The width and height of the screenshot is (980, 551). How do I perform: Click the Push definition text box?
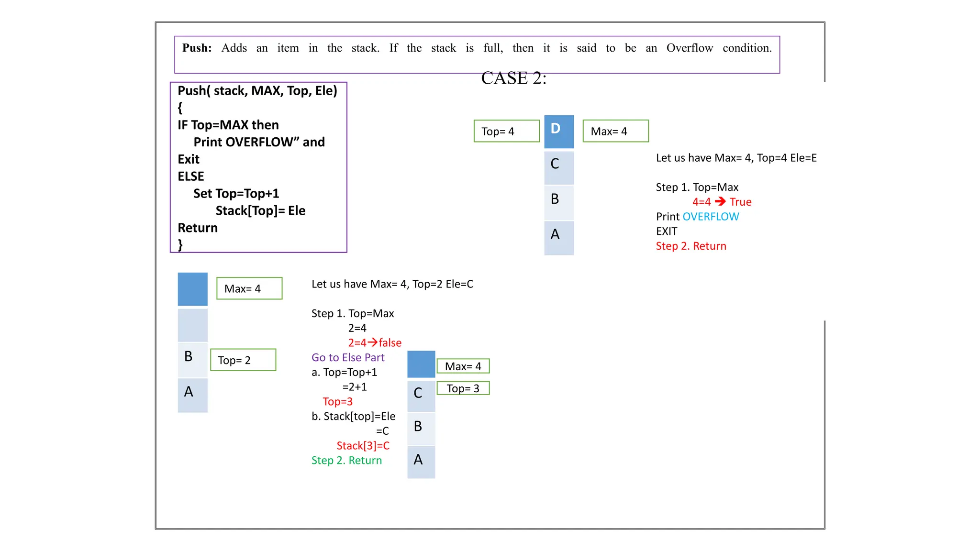click(x=477, y=55)
